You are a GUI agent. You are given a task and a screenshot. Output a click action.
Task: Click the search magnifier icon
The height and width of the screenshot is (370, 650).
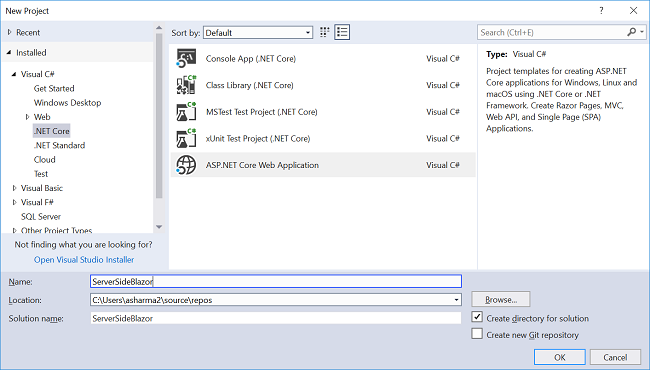tap(631, 32)
